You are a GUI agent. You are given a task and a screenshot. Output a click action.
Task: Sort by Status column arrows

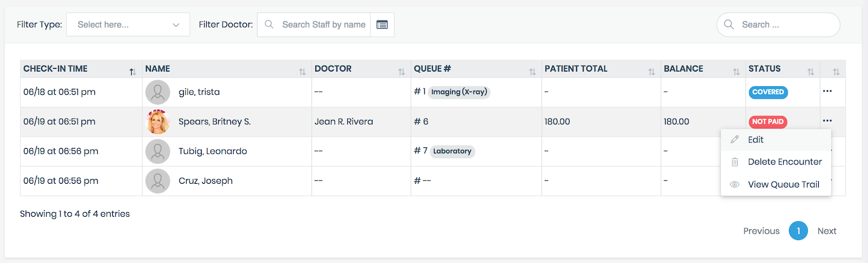coord(810,72)
